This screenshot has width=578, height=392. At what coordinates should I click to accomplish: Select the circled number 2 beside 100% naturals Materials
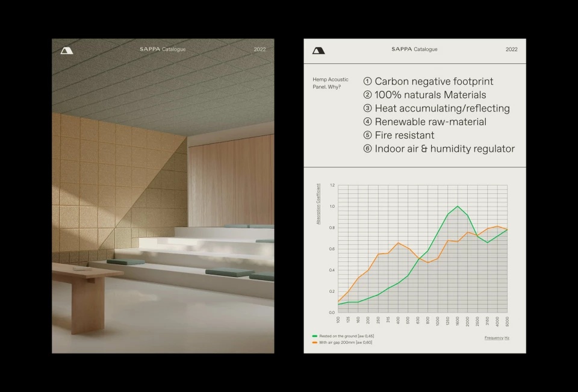point(367,95)
